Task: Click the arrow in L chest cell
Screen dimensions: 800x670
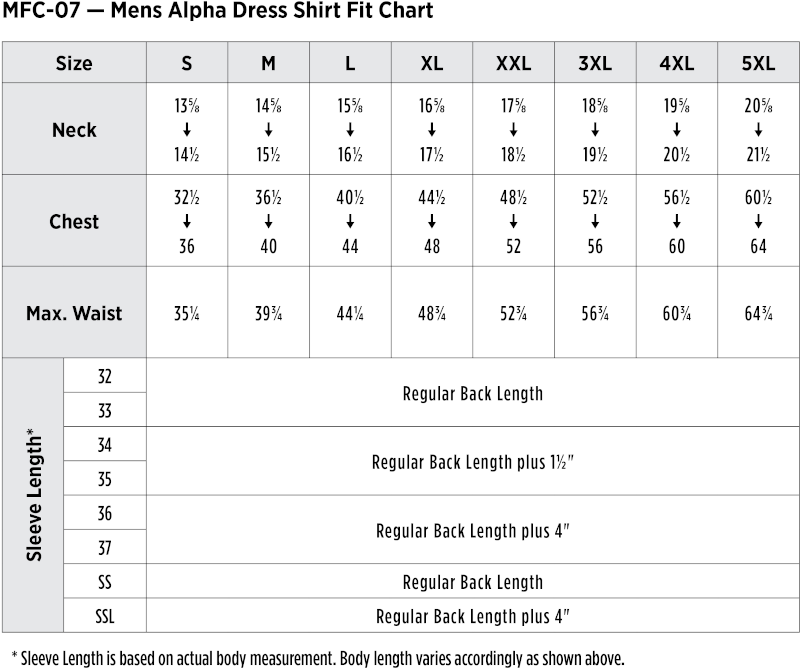Action: pyautogui.click(x=350, y=221)
